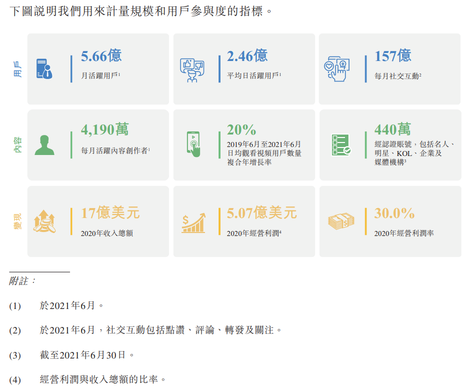The height and width of the screenshot is (392, 471).
Task: Click footnote (3) 截至2021年6月30日
Action: pyautogui.click(x=71, y=355)
